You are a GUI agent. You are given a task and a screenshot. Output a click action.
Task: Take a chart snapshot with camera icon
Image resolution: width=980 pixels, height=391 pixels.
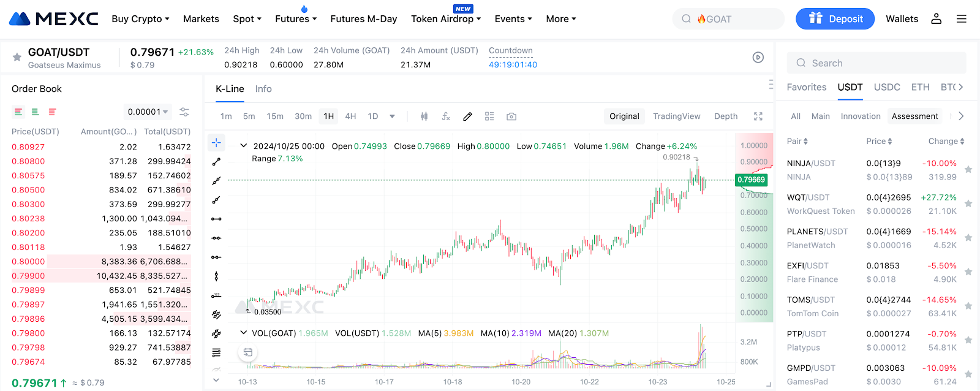coord(511,116)
